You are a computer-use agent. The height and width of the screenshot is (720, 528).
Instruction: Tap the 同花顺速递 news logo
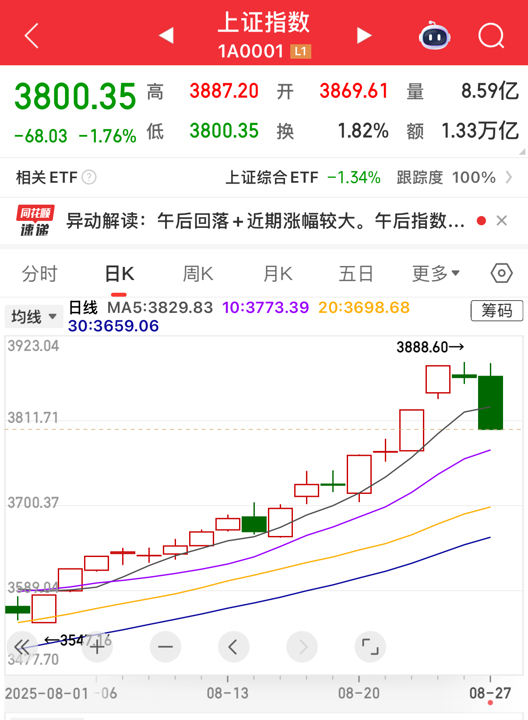tap(35, 221)
